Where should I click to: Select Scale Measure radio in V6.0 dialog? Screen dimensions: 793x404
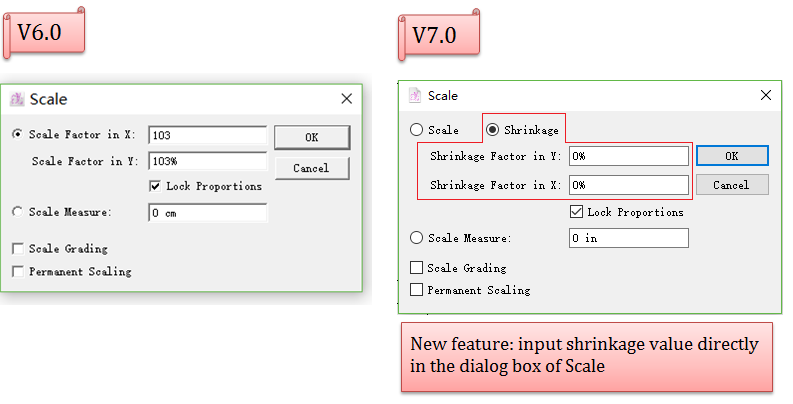tap(17, 212)
